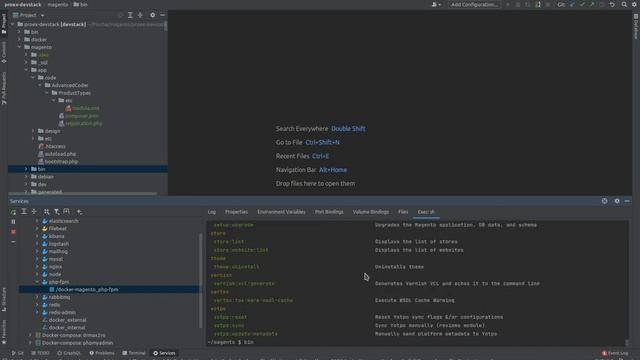Collapse the app folder

26,70
